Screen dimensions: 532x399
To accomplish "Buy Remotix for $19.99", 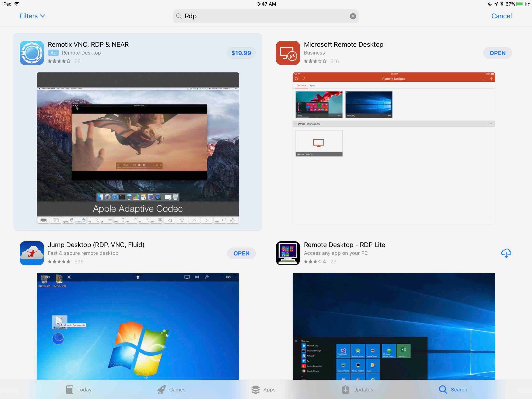I will point(241,53).
